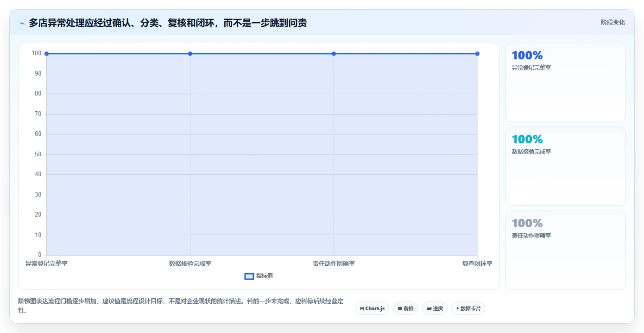Select the 进度 chip
The width and height of the screenshot is (644, 333).
[435, 308]
